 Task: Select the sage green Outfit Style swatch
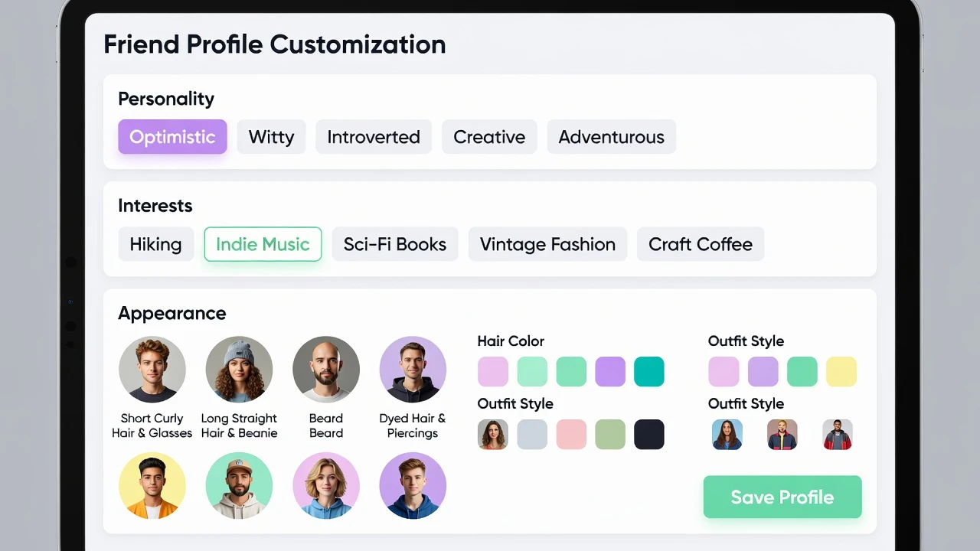pyautogui.click(x=610, y=434)
